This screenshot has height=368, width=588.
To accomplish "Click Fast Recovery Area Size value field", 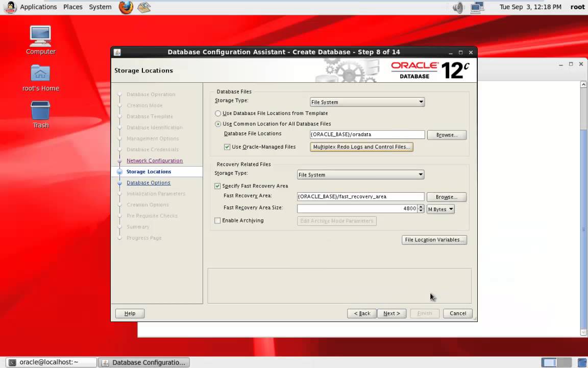I will [x=357, y=209].
